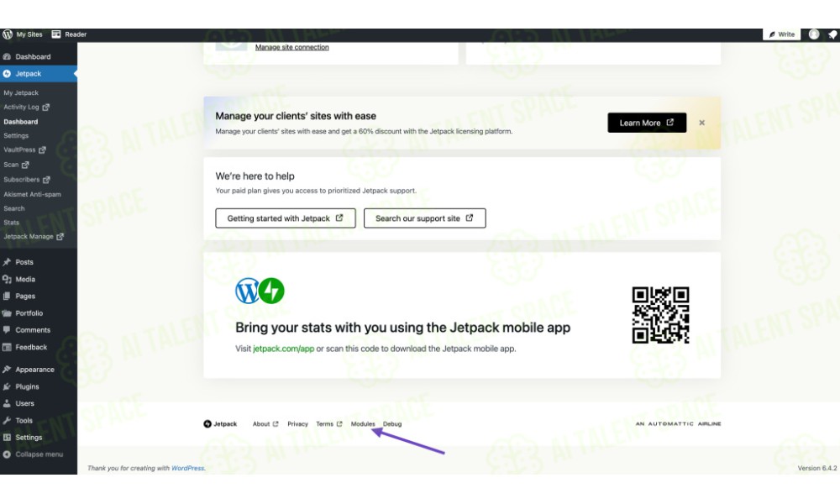Click Getting started with Jetpack button

[286, 218]
